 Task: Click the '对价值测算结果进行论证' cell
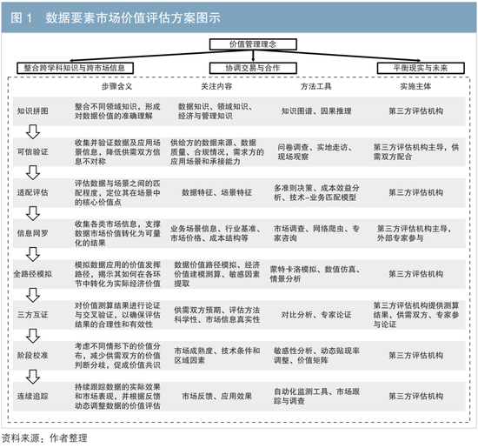click(117, 315)
